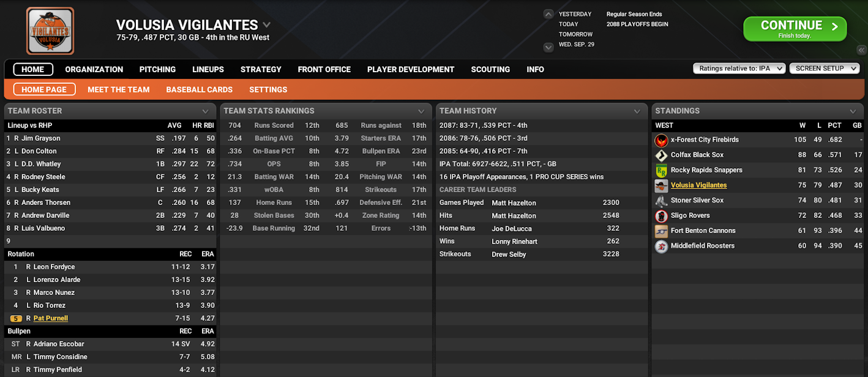The height and width of the screenshot is (377, 868).
Task: Select the Stoner Silver Sox team logo
Action: [x=661, y=201]
